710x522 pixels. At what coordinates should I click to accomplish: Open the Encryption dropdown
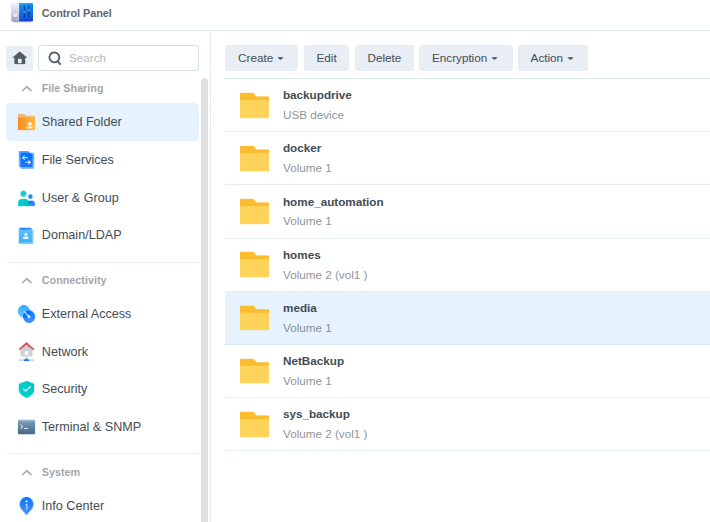tap(465, 58)
